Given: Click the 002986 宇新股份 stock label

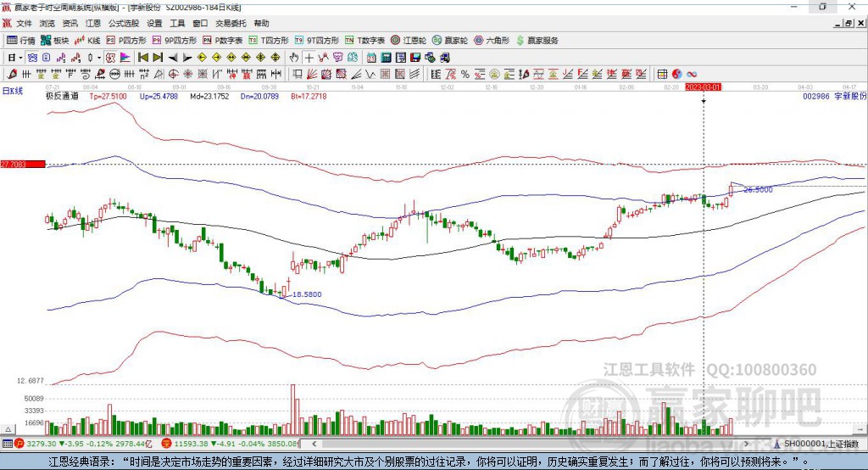Looking at the screenshot, I should (x=834, y=96).
